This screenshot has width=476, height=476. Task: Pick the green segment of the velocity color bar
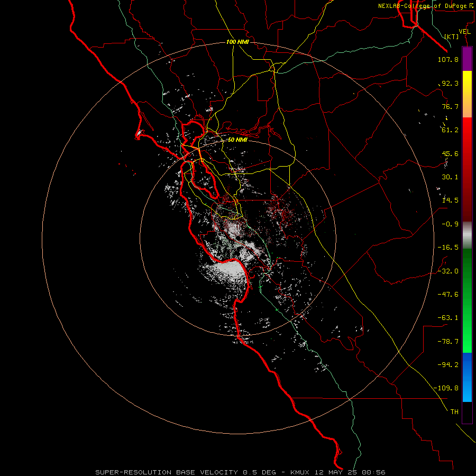click(x=467, y=300)
